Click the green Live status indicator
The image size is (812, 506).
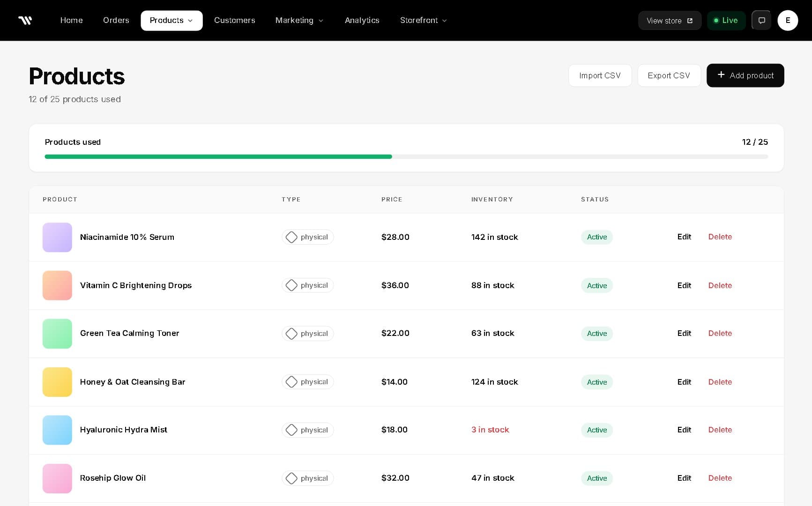[x=726, y=20]
